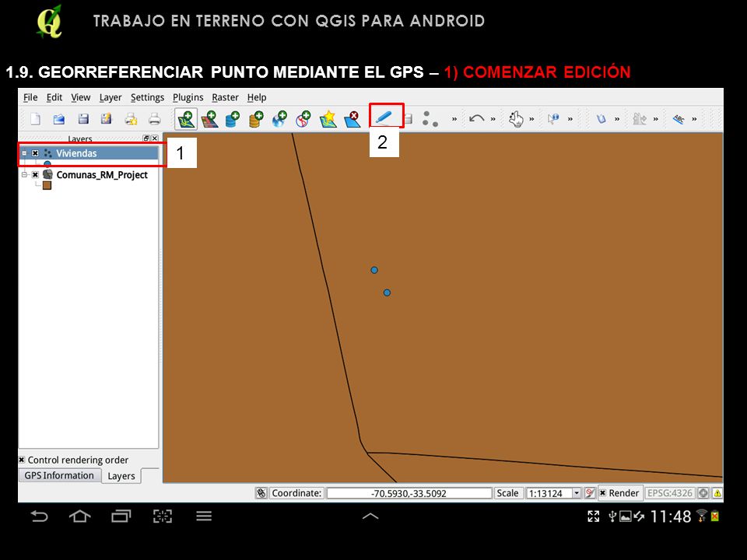The height and width of the screenshot is (560, 747).
Task: Click the Add PostGIS Layer blue database icon
Action: coord(233,118)
